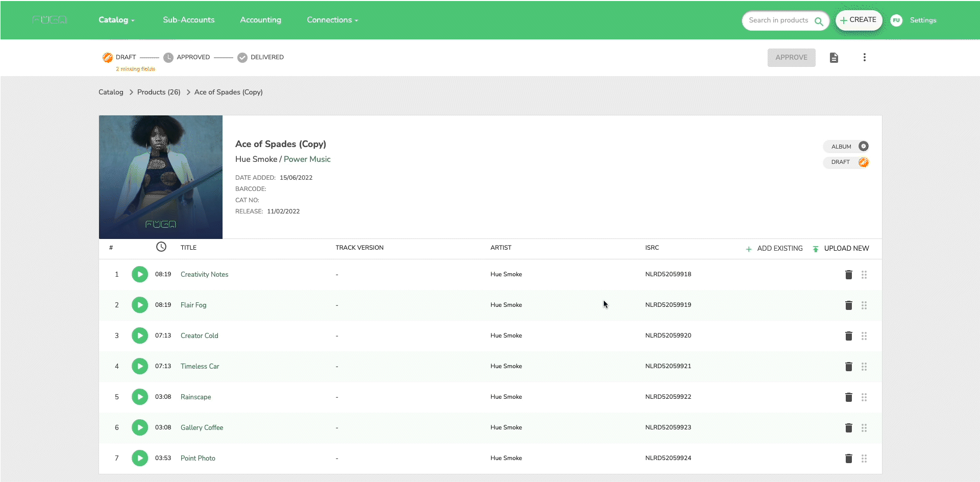Click drag handle of Timeless Car row
The image size is (980, 482).
pos(864,367)
